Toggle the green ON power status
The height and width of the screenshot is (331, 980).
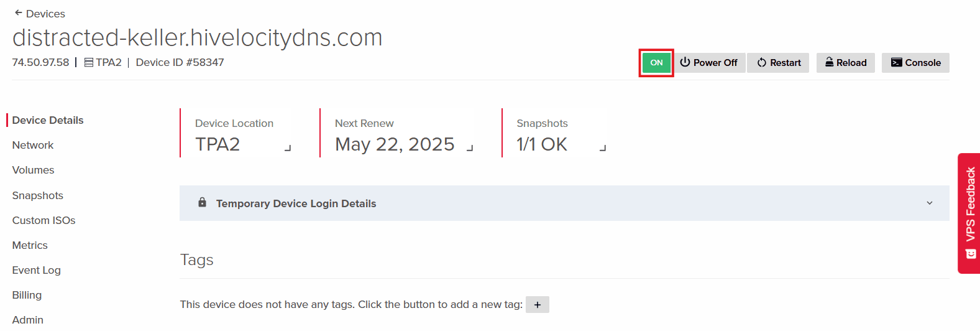(x=656, y=63)
